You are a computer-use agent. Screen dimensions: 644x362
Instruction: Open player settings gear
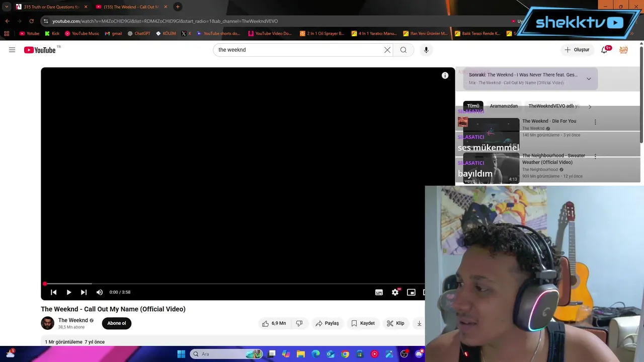click(x=395, y=292)
